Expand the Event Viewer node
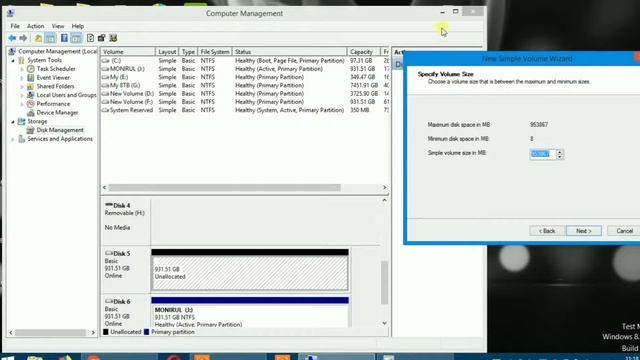The height and width of the screenshot is (360, 640). [22, 78]
